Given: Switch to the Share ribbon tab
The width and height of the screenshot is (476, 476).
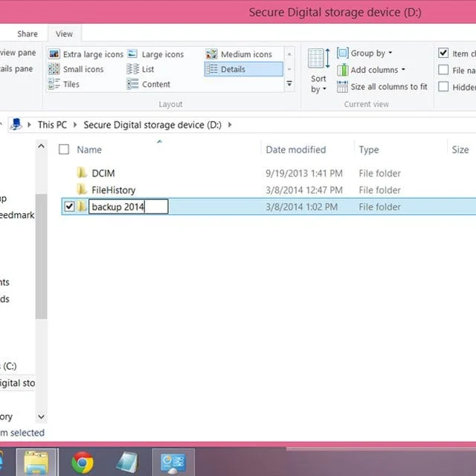Looking at the screenshot, I should (28, 33).
